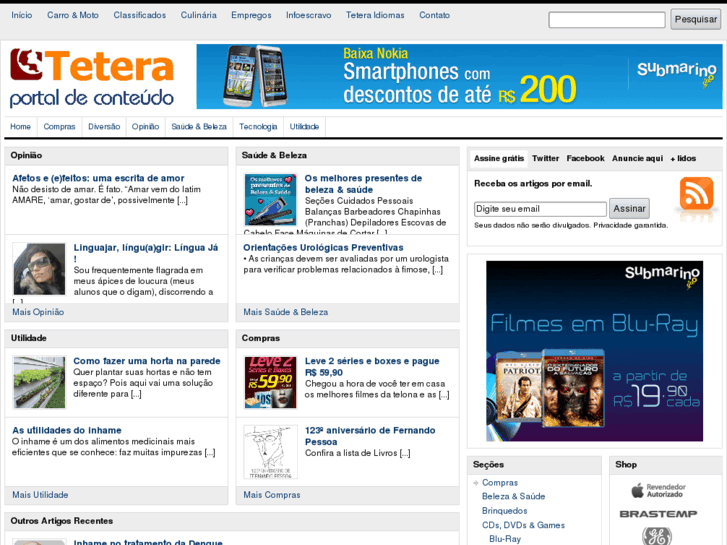The height and width of the screenshot is (545, 727).
Task: Switch to the Facebook tab
Action: (585, 158)
